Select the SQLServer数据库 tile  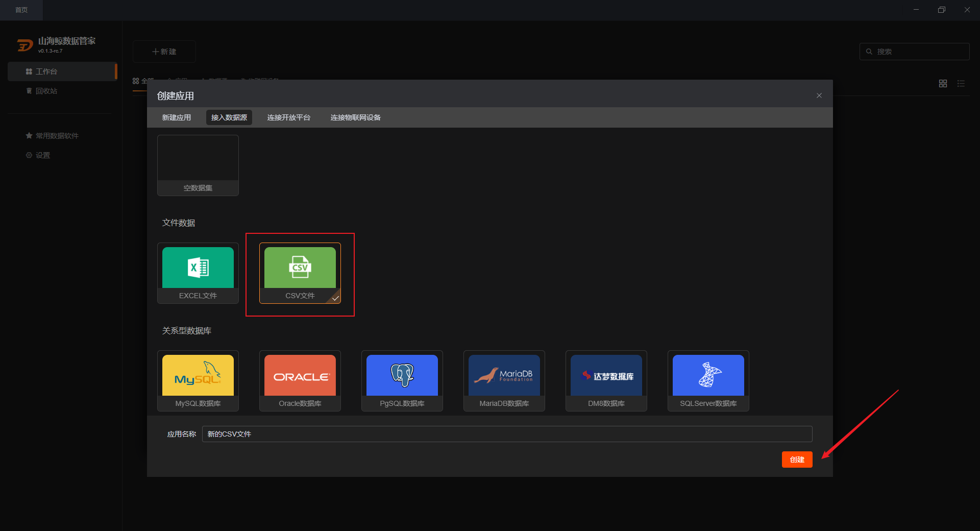click(x=708, y=381)
